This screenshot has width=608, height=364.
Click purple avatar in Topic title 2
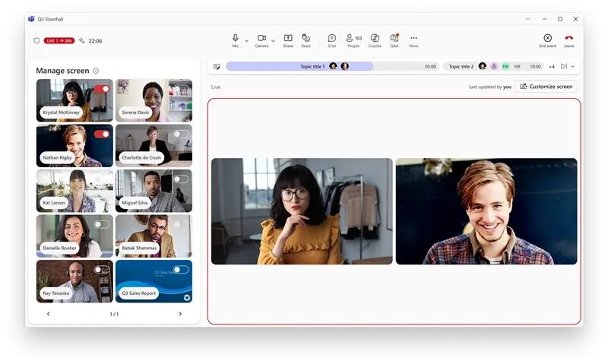(x=493, y=66)
